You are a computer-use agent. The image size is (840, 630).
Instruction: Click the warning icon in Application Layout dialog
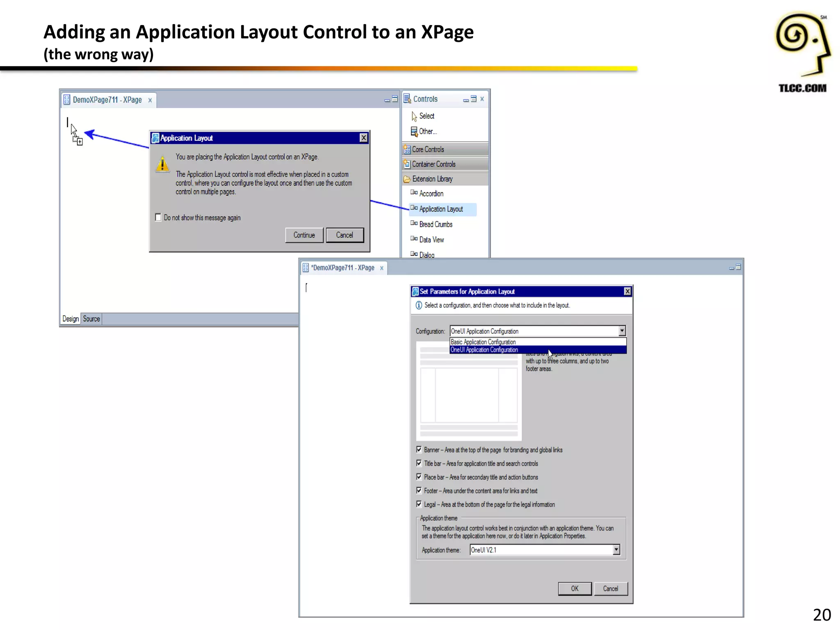(163, 164)
